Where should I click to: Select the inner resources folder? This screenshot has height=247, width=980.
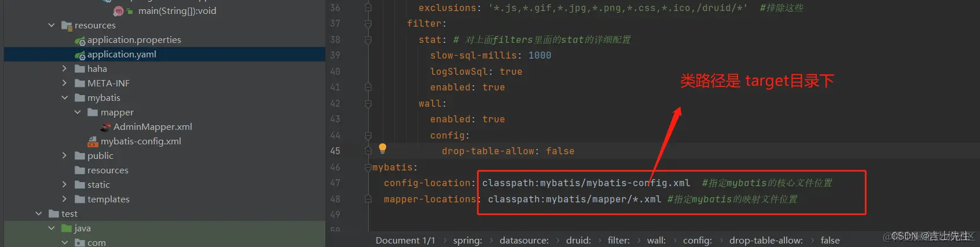(108, 170)
